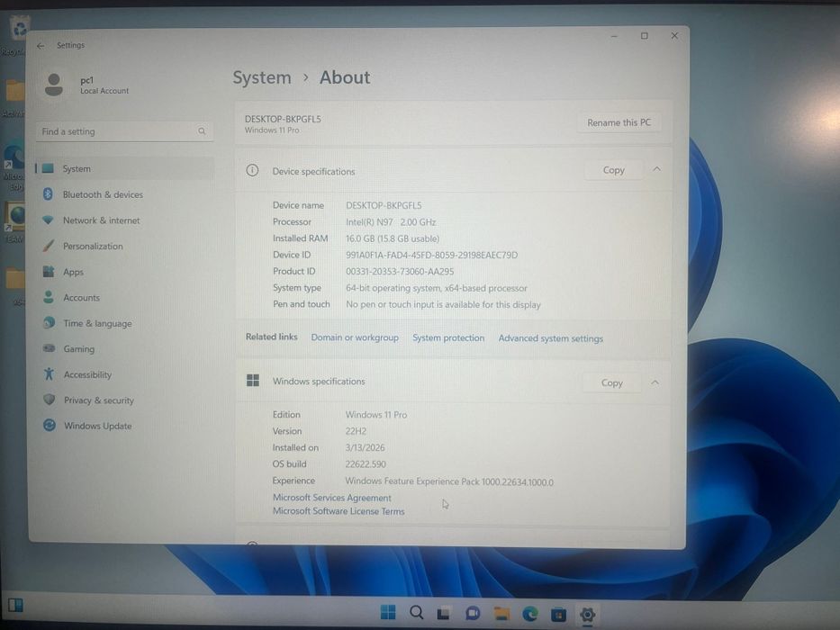Image resolution: width=840 pixels, height=630 pixels.
Task: Click the Accounts person icon in sidebar
Action: [49, 297]
